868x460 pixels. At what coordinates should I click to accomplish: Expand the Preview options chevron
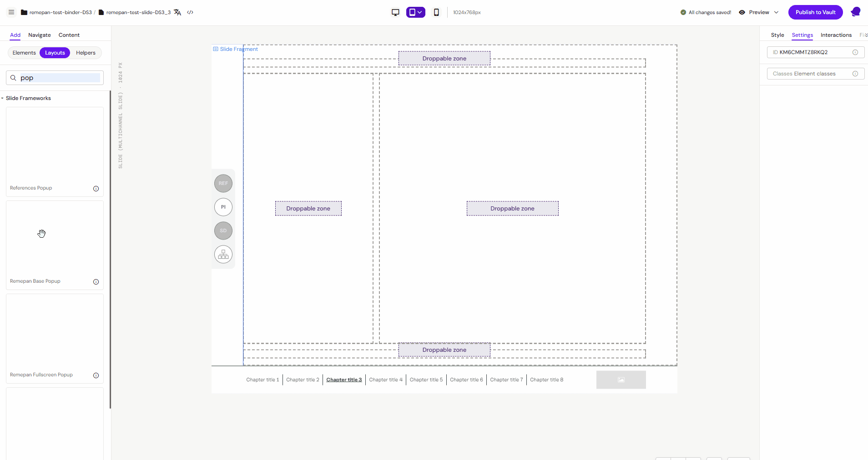[776, 12]
